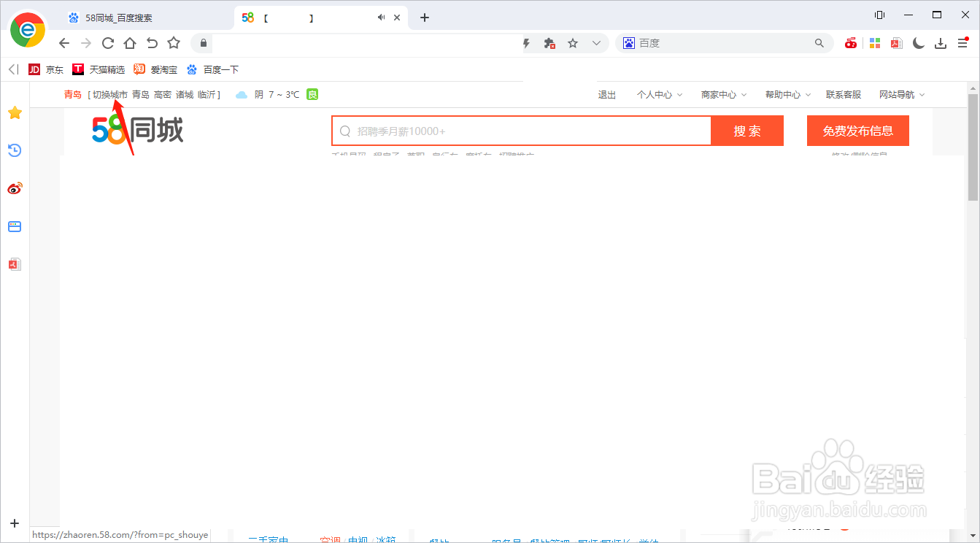Select 高密 city link
The height and width of the screenshot is (543, 980).
click(x=163, y=95)
